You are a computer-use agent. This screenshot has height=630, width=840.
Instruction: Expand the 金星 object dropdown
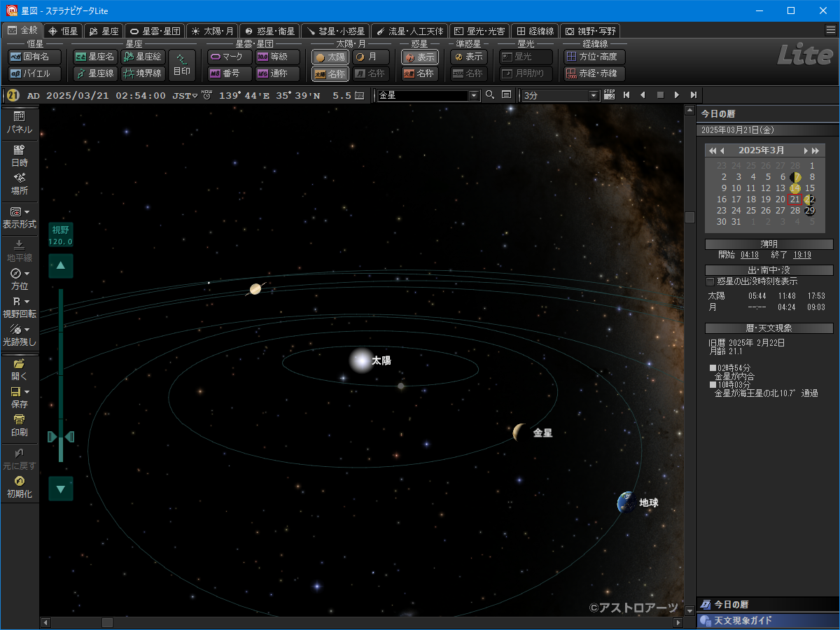[474, 95]
